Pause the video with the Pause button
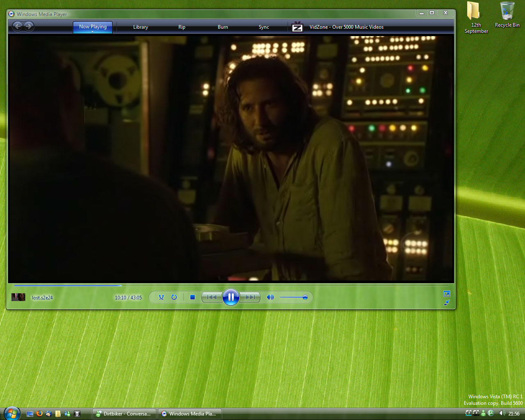 231,297
